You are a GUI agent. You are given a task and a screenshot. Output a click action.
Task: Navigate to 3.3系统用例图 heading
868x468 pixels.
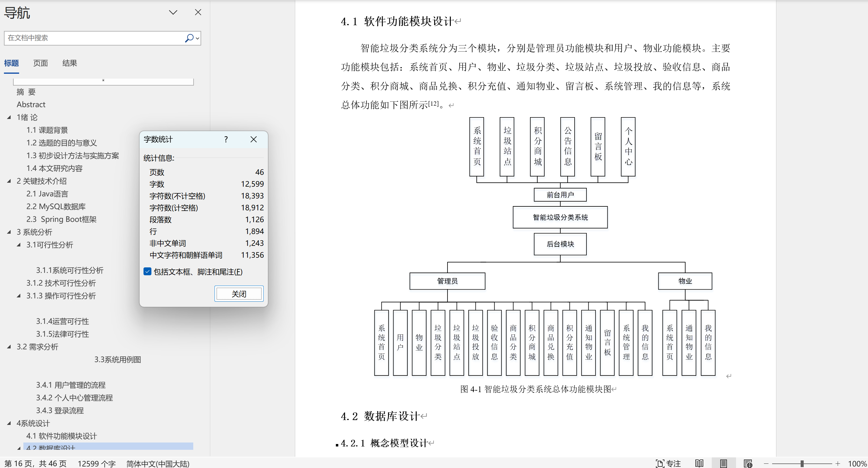(x=118, y=360)
